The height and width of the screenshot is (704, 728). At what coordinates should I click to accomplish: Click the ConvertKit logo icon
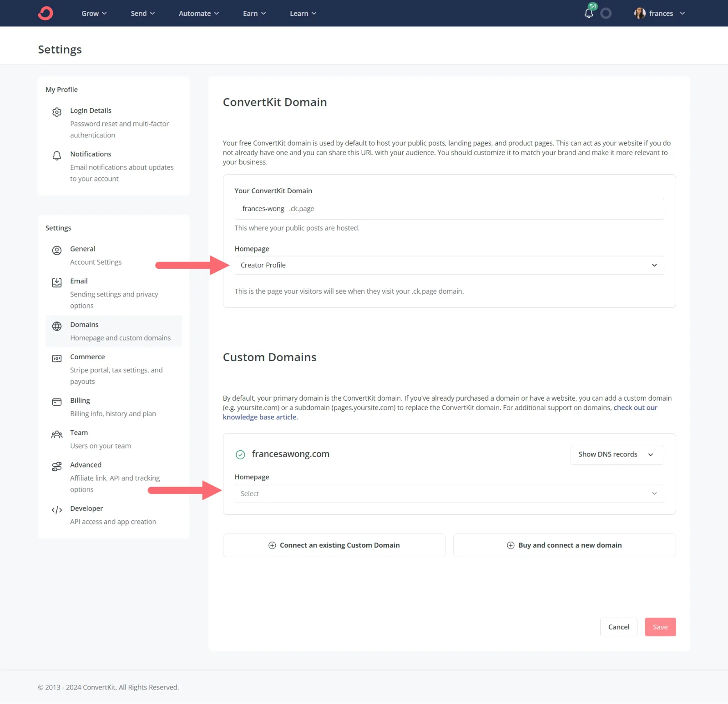pyautogui.click(x=45, y=13)
